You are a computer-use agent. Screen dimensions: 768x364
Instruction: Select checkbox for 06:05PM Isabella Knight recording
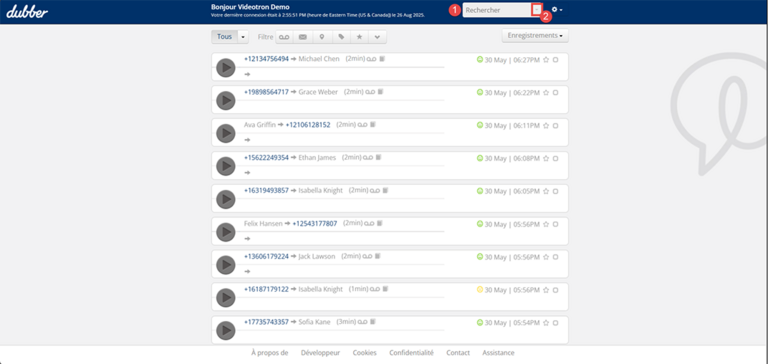click(x=555, y=191)
